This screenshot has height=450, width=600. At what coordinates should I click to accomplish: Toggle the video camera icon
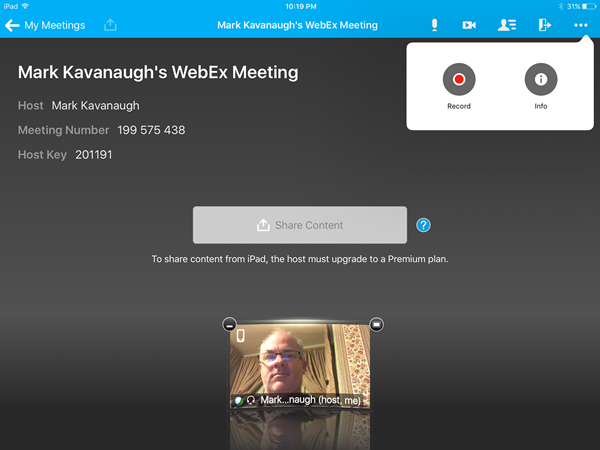[x=469, y=25]
